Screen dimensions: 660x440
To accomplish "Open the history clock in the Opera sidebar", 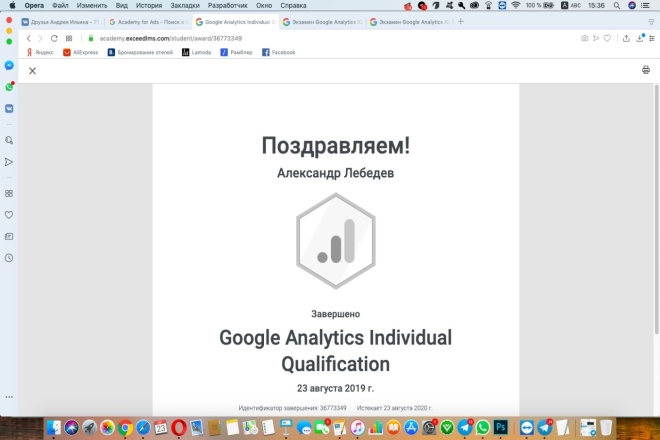I will pyautogui.click(x=9, y=258).
